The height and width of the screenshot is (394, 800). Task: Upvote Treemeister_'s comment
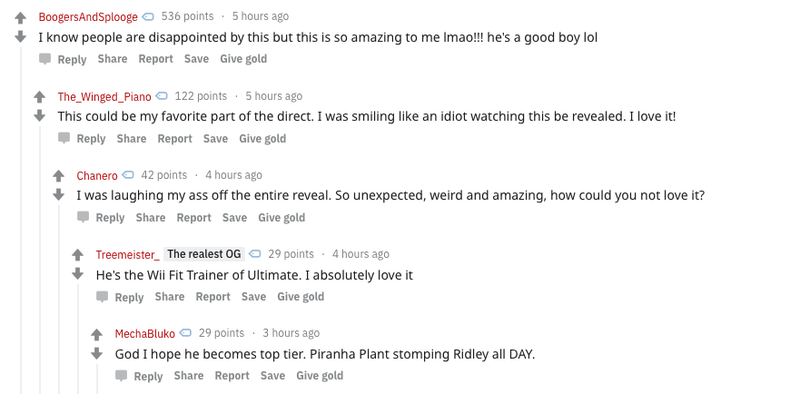pyautogui.click(x=78, y=255)
